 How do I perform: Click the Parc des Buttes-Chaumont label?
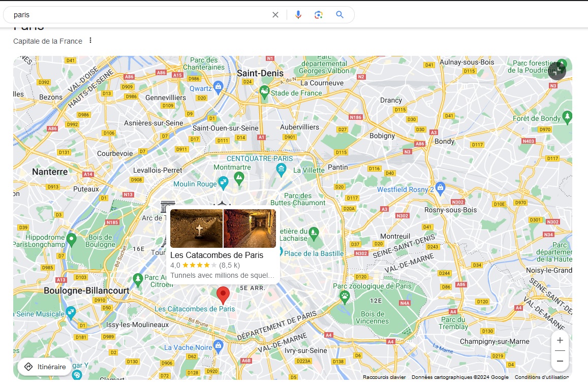pyautogui.click(x=298, y=200)
